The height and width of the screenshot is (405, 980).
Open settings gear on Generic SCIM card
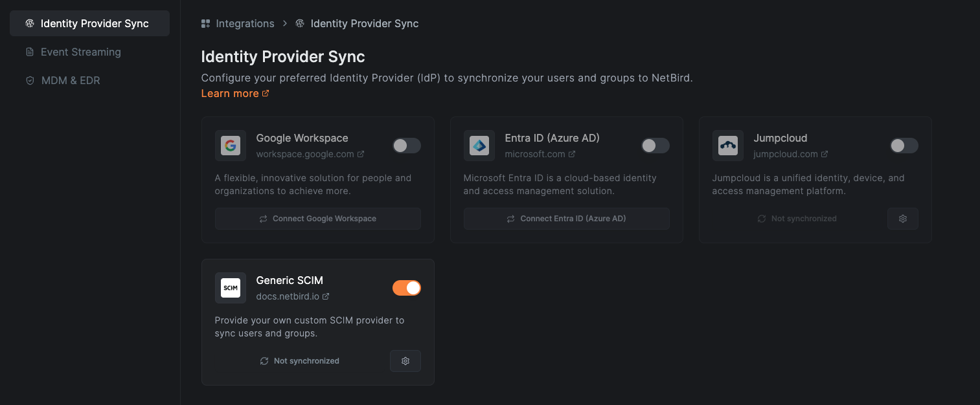[405, 360]
